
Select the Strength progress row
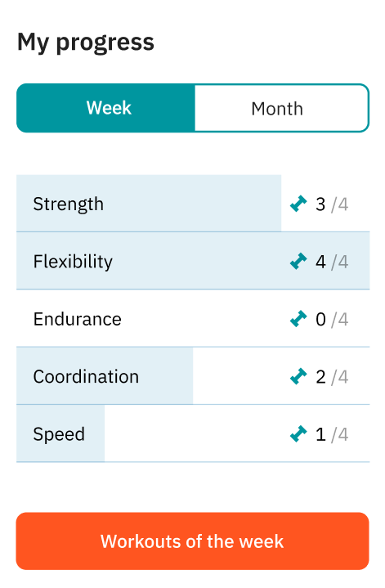tap(193, 204)
